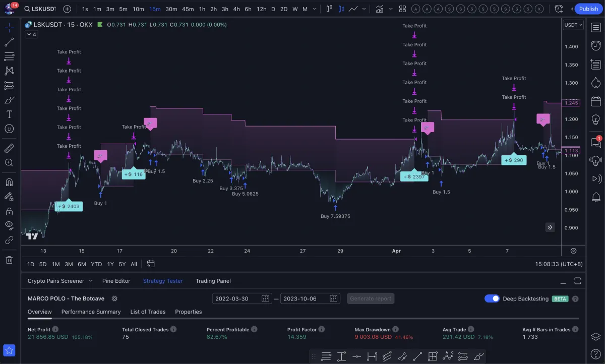This screenshot has width=605, height=364.
Task: Open the List of Trades tab
Action: [148, 312]
